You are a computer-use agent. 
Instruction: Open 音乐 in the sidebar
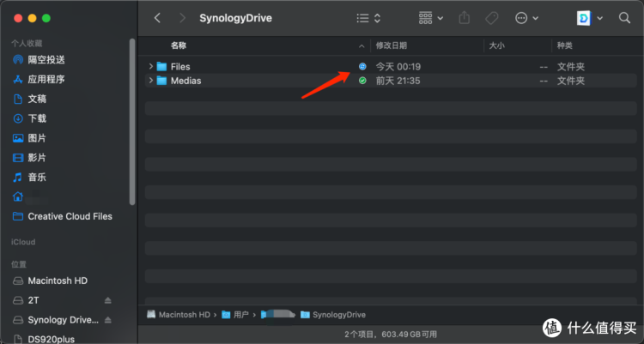coord(37,178)
